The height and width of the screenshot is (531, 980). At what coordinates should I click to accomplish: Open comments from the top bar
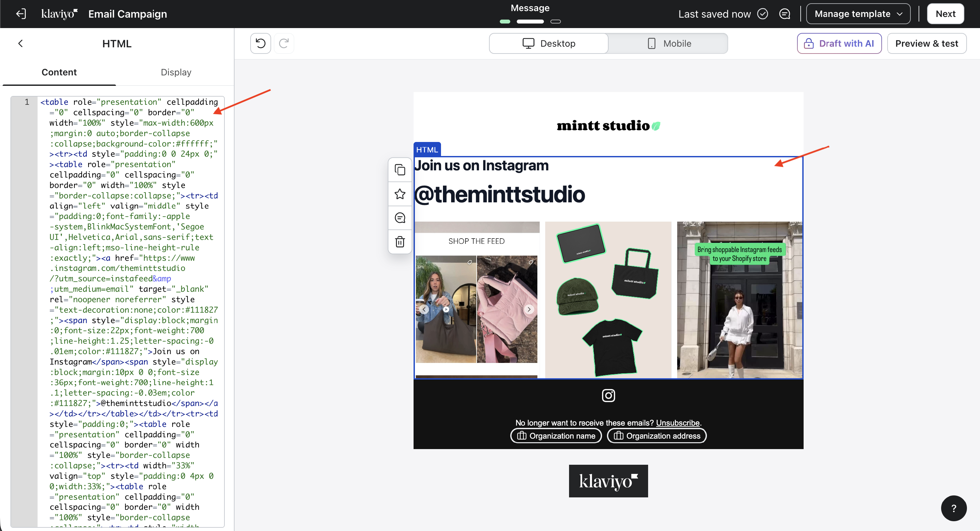coord(784,14)
